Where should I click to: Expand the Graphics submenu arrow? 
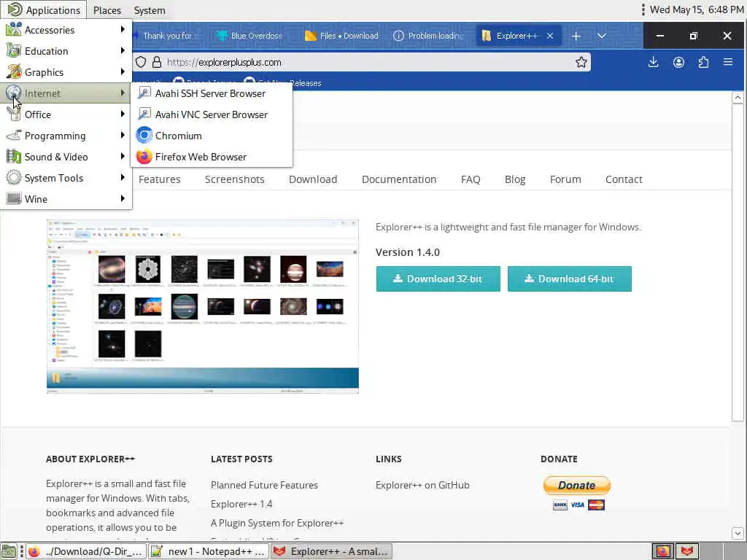point(123,71)
